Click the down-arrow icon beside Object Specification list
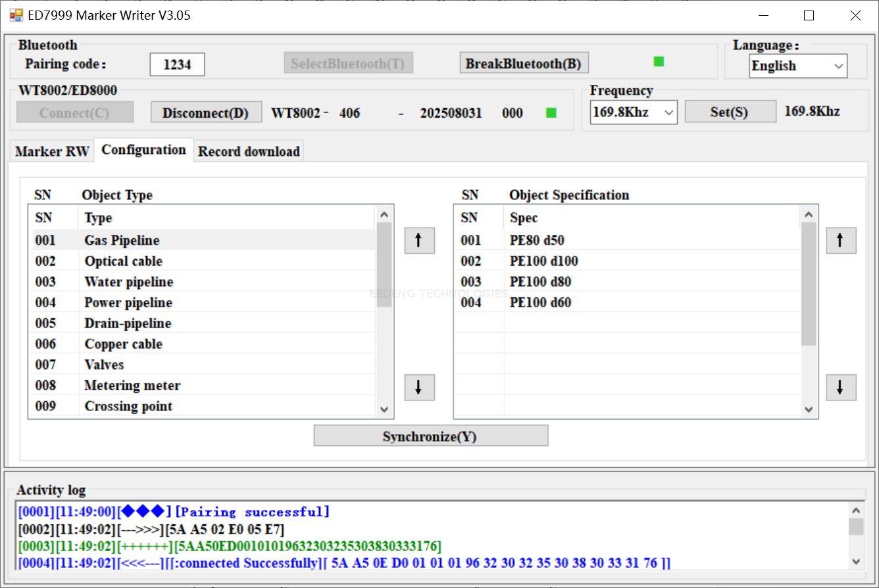879x588 pixels. pyautogui.click(x=841, y=387)
